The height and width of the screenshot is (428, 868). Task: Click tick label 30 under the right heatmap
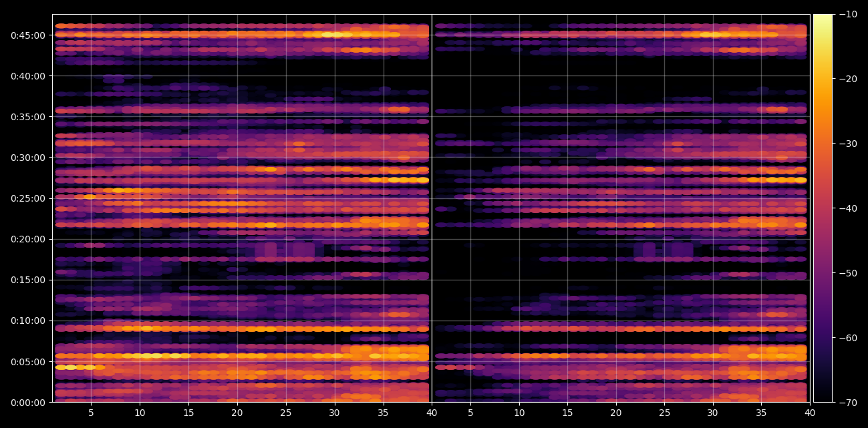point(713,413)
